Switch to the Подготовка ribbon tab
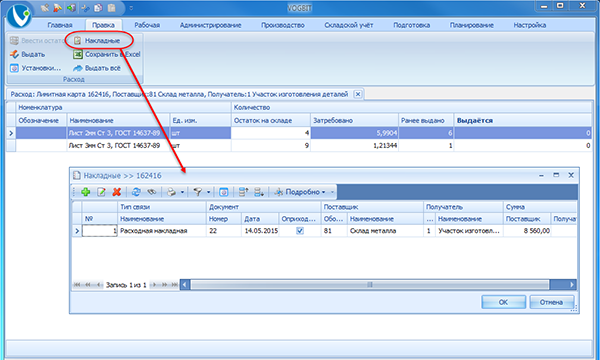Image resolution: width=600 pixels, height=360 pixels. click(x=411, y=25)
